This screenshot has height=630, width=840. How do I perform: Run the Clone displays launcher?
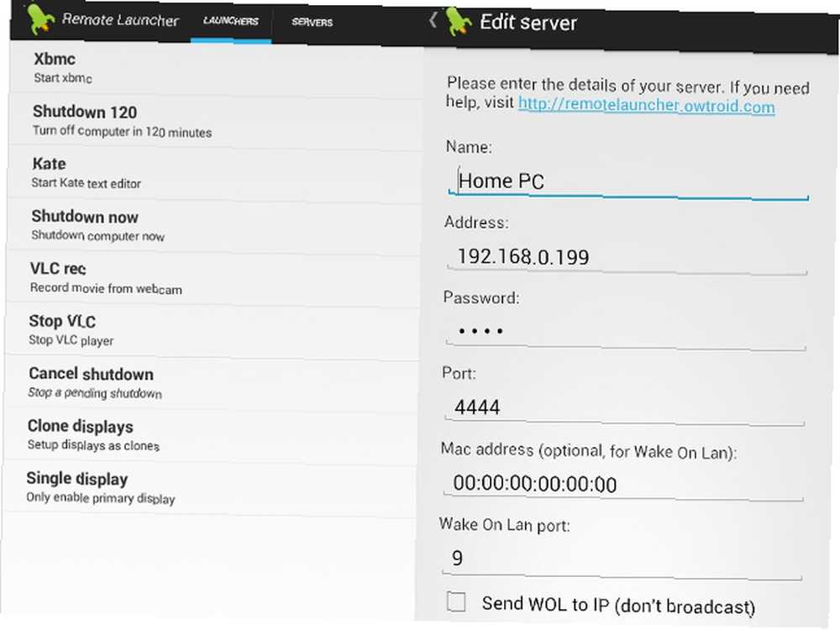point(211,435)
